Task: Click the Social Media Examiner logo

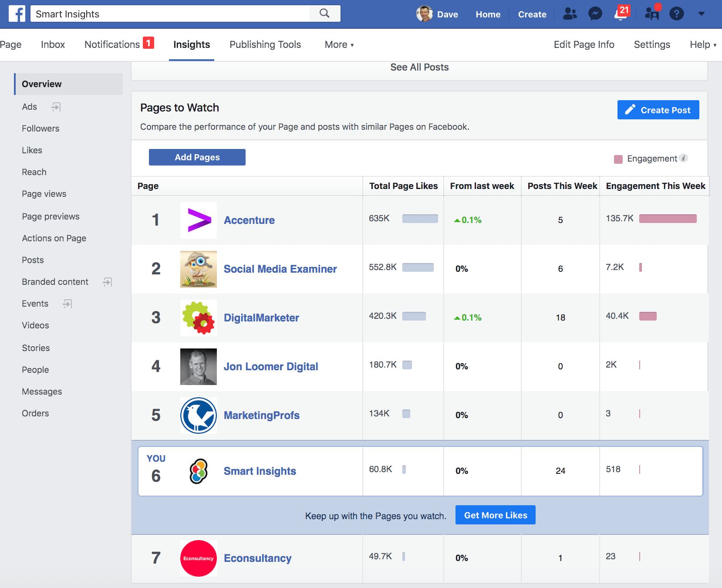Action: click(199, 269)
